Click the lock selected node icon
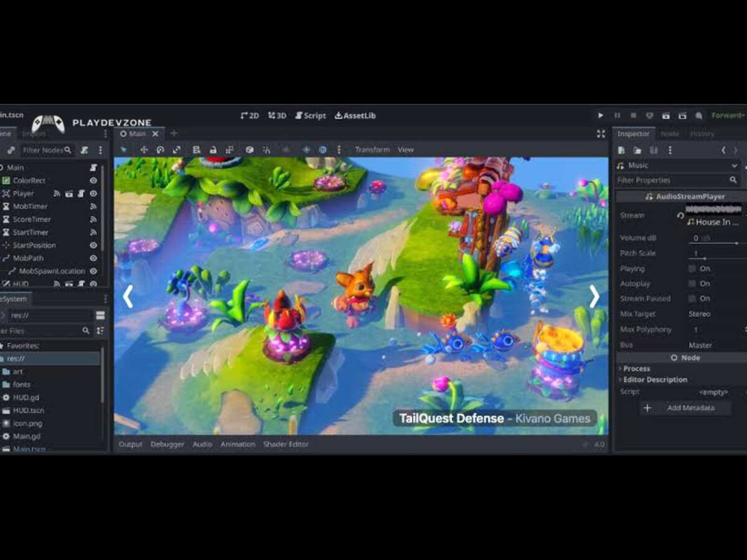 [x=213, y=150]
